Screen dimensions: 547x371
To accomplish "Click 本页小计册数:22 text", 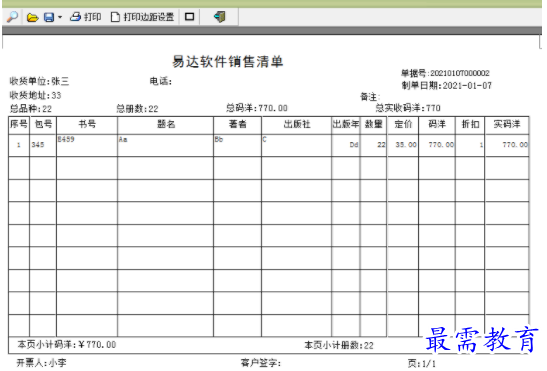I will (x=339, y=346).
